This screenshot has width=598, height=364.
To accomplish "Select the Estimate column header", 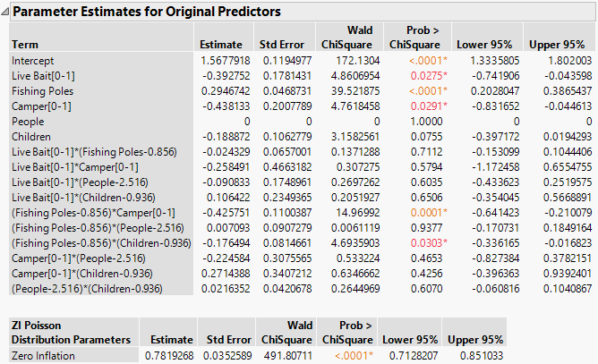I will pos(219,43).
